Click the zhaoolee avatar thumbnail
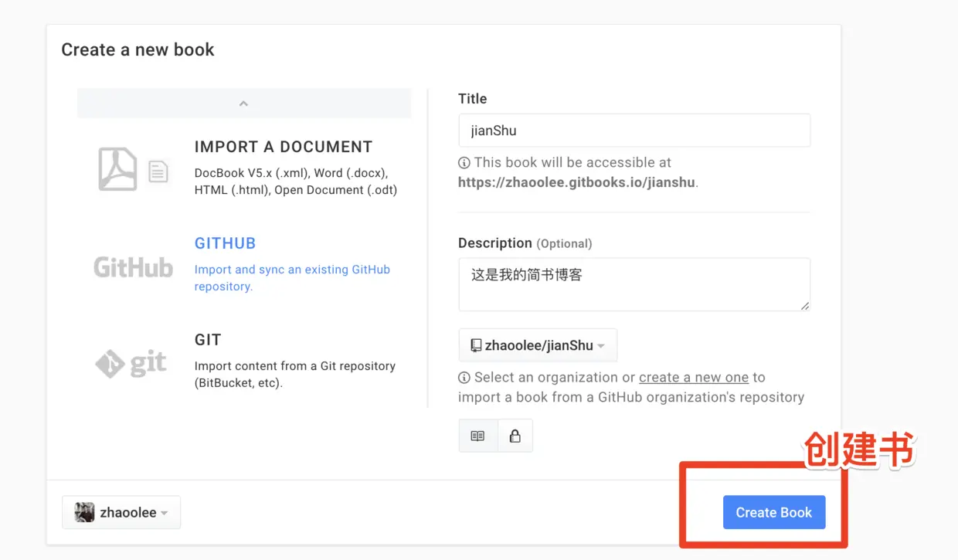Viewport: 958px width, 560px height. (84, 512)
